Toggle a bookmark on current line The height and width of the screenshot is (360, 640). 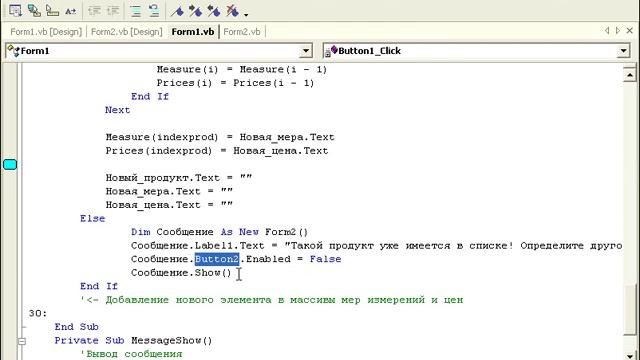click(177, 11)
